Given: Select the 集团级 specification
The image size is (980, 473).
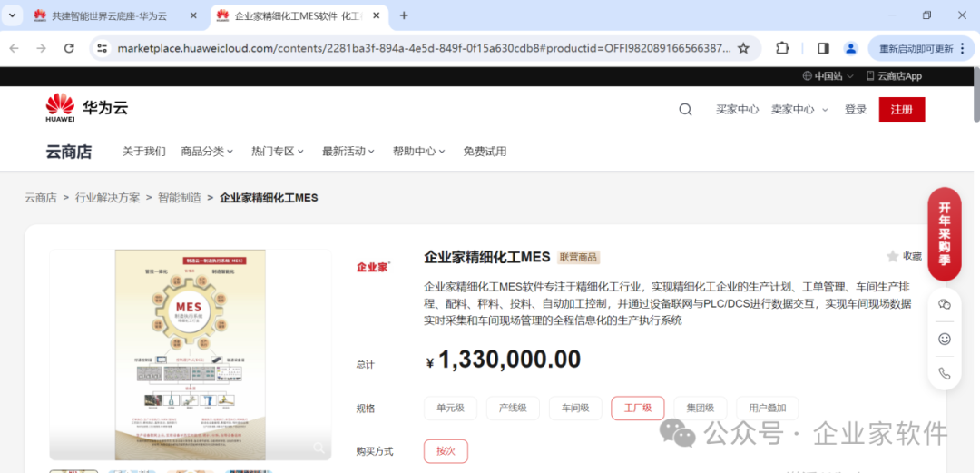Looking at the screenshot, I should pyautogui.click(x=700, y=409).
